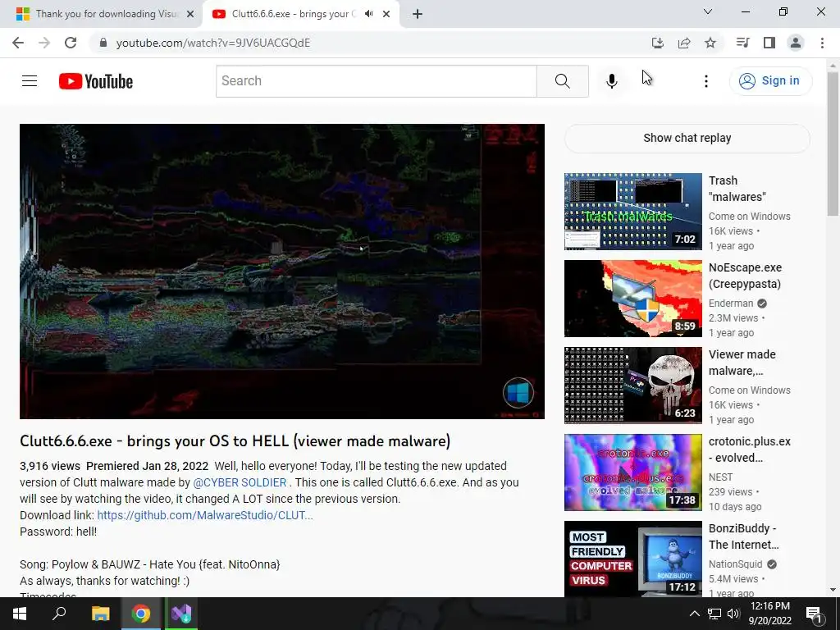Viewport: 840px width, 630px height.
Task: Click the magnifier search button on YouTube
Action: pos(563,81)
